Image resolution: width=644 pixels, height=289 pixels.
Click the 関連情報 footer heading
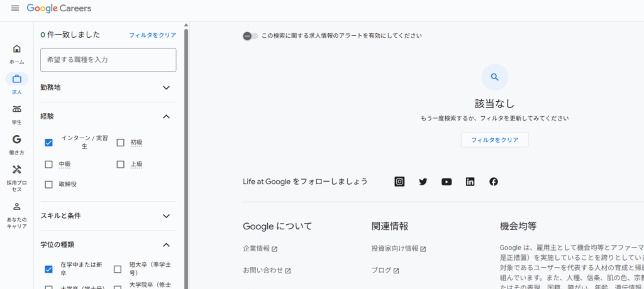[x=390, y=226]
